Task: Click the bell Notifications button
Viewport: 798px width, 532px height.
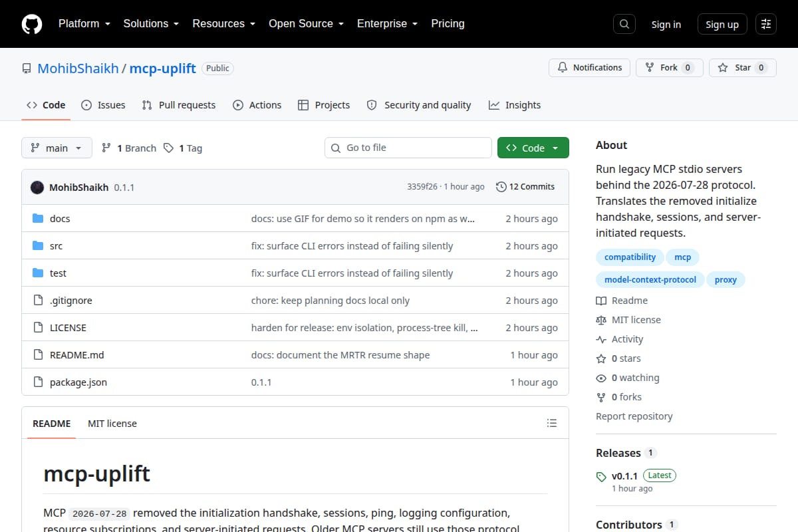Action: click(589, 68)
